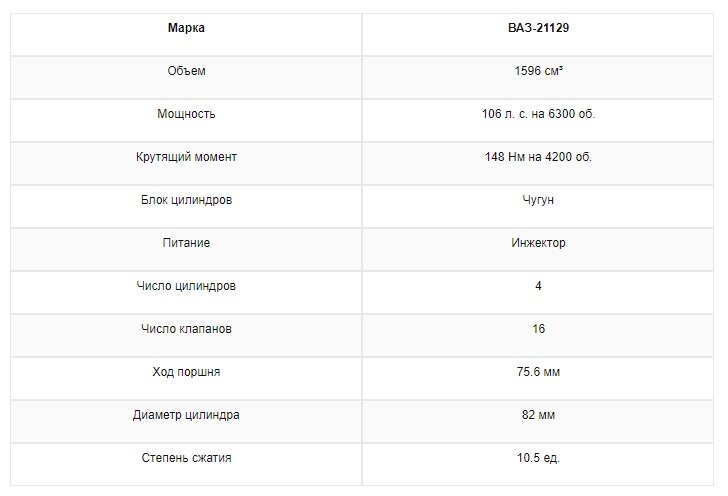Click the "Ход поршня" label
728x496 pixels.
[186, 372]
